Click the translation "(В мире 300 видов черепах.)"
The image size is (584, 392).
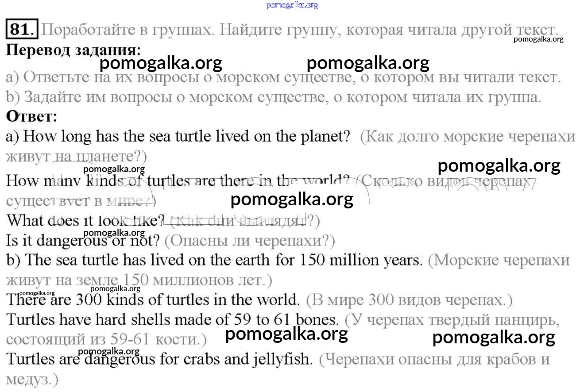409,300
